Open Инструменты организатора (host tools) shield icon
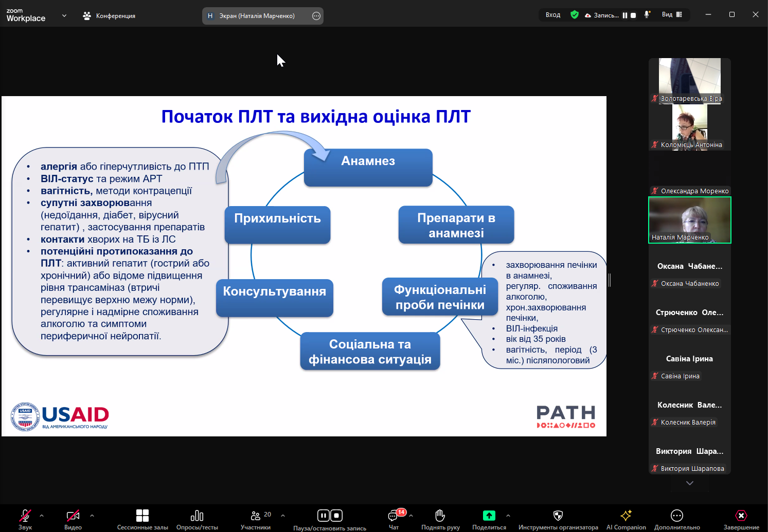 click(558, 516)
